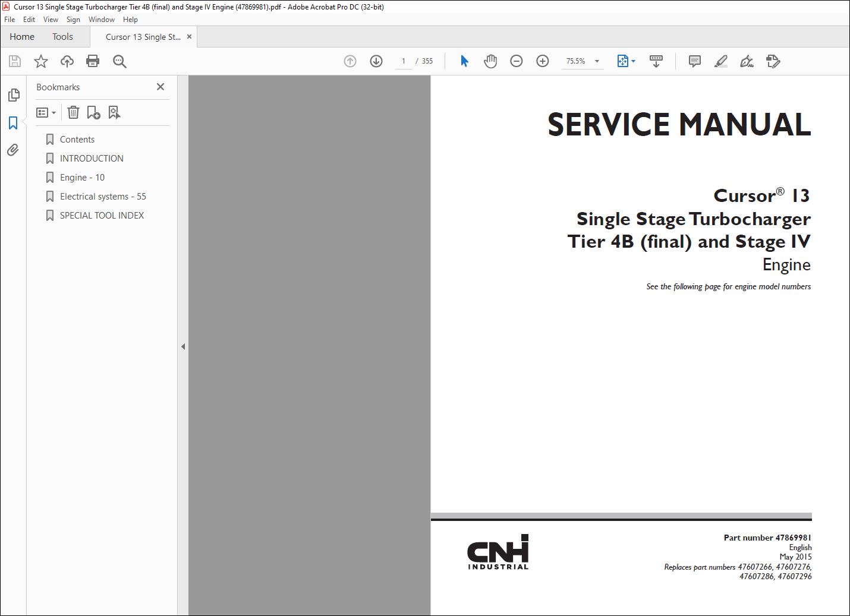The image size is (850, 616).
Task: Go to previous page arrow
Action: [x=350, y=61]
